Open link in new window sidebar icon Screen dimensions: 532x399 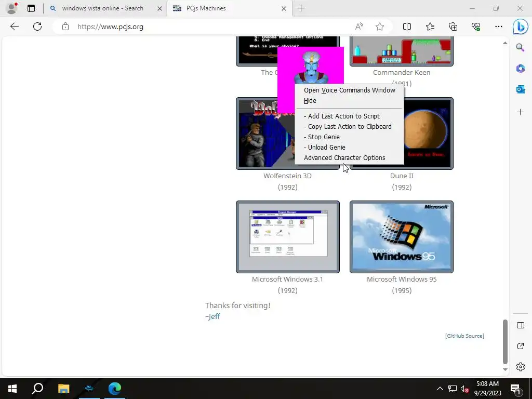click(520, 346)
